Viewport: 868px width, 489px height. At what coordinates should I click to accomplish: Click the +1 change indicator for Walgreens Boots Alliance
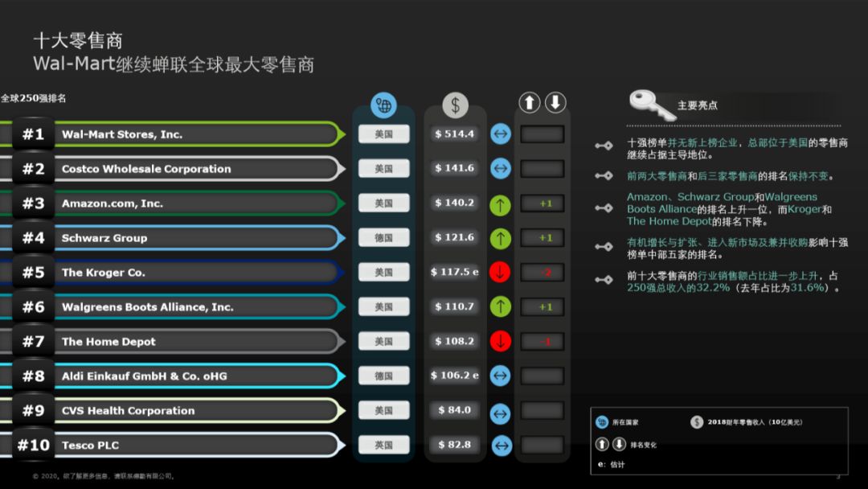[x=542, y=306]
